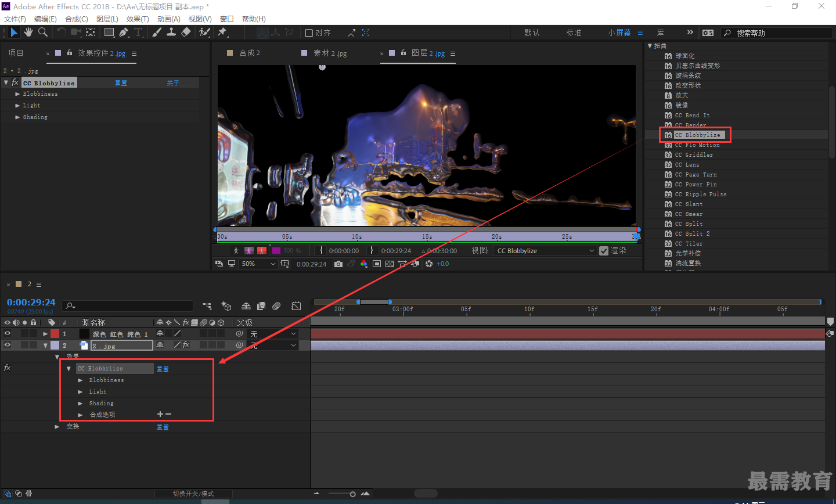The width and height of the screenshot is (836, 504).
Task: Select the Brush tool
Action: 157,33
